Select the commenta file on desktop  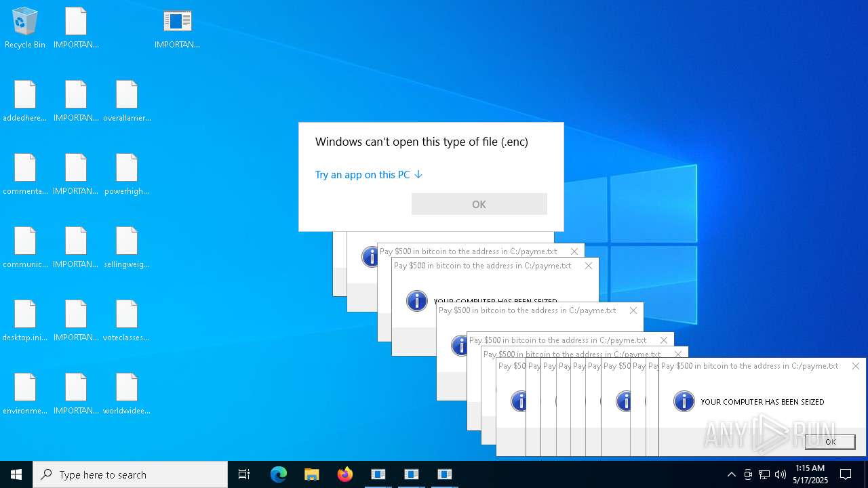[x=25, y=175]
